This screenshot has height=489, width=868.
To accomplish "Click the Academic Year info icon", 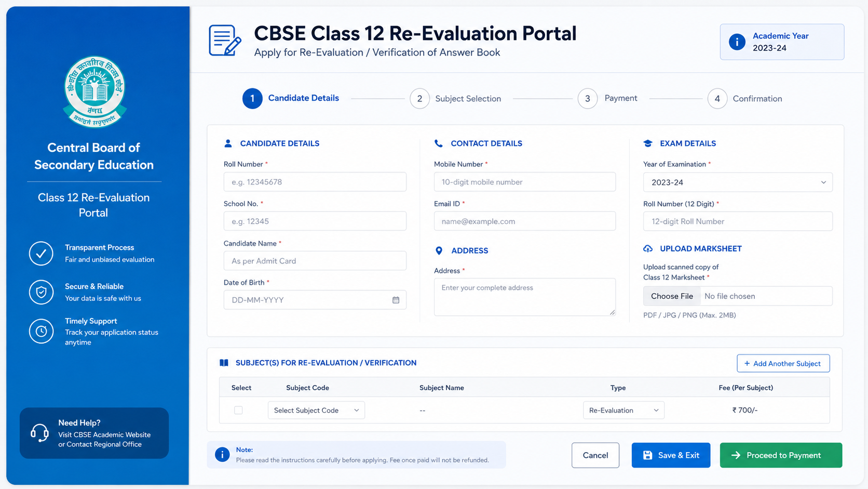I will [737, 42].
